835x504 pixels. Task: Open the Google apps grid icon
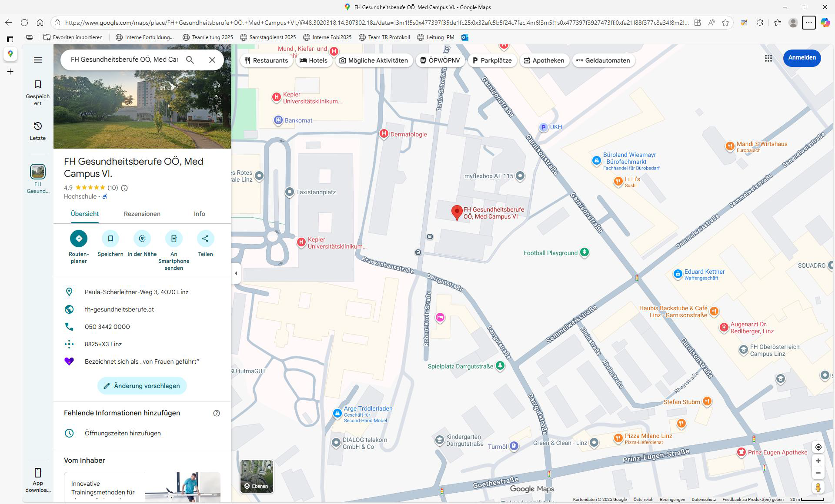[x=768, y=58]
